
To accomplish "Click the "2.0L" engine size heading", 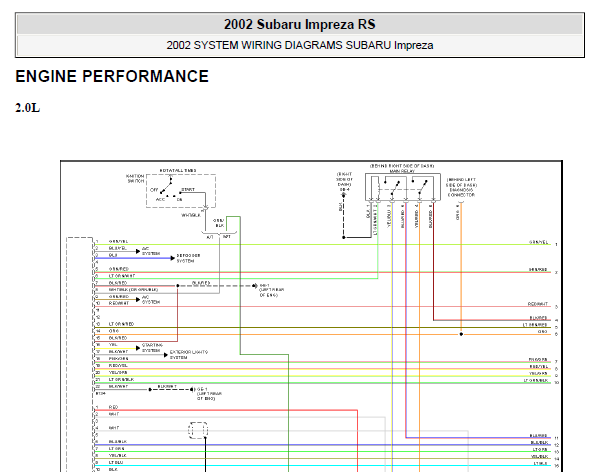I will 27,108.
